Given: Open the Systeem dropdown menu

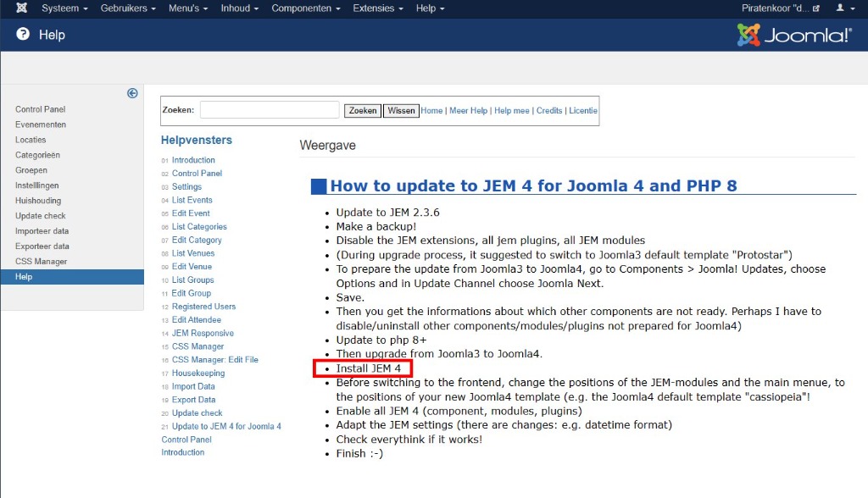Looking at the screenshot, I should point(64,8).
